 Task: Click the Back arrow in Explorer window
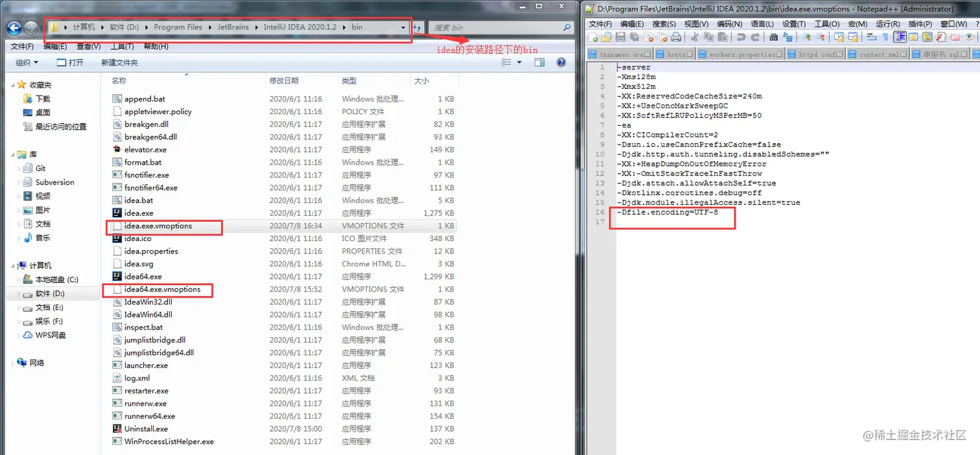[14, 27]
